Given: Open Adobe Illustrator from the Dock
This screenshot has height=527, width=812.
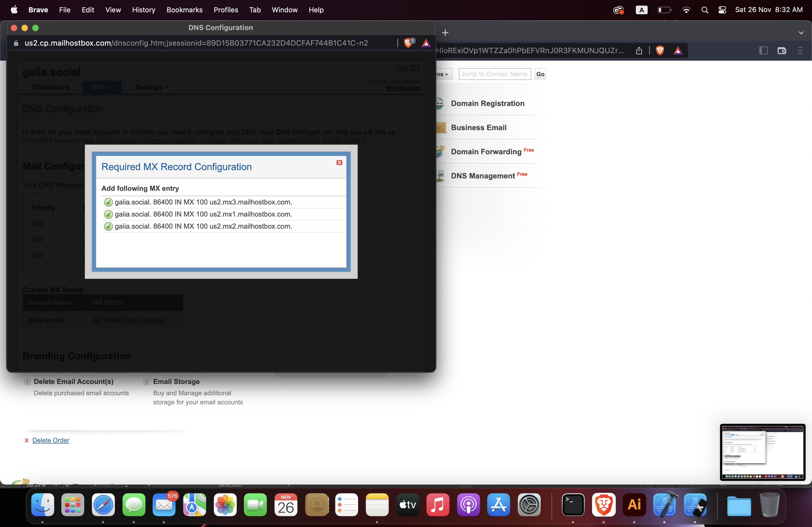Looking at the screenshot, I should pos(634,504).
